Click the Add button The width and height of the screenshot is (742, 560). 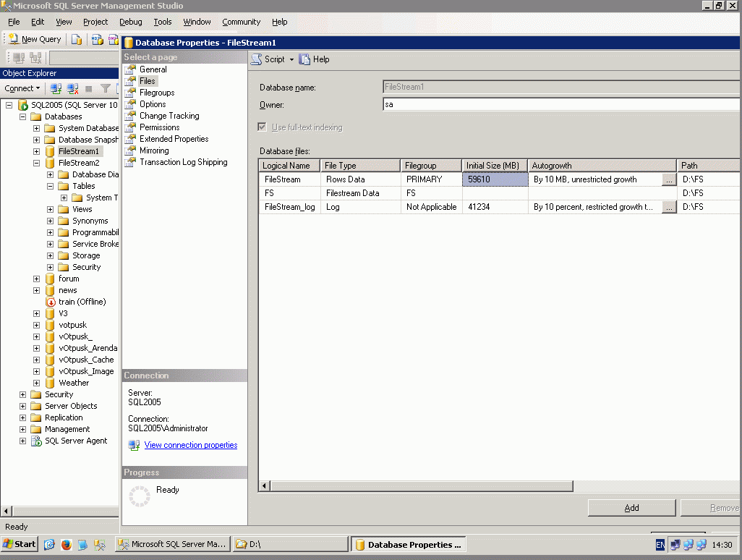pyautogui.click(x=631, y=508)
